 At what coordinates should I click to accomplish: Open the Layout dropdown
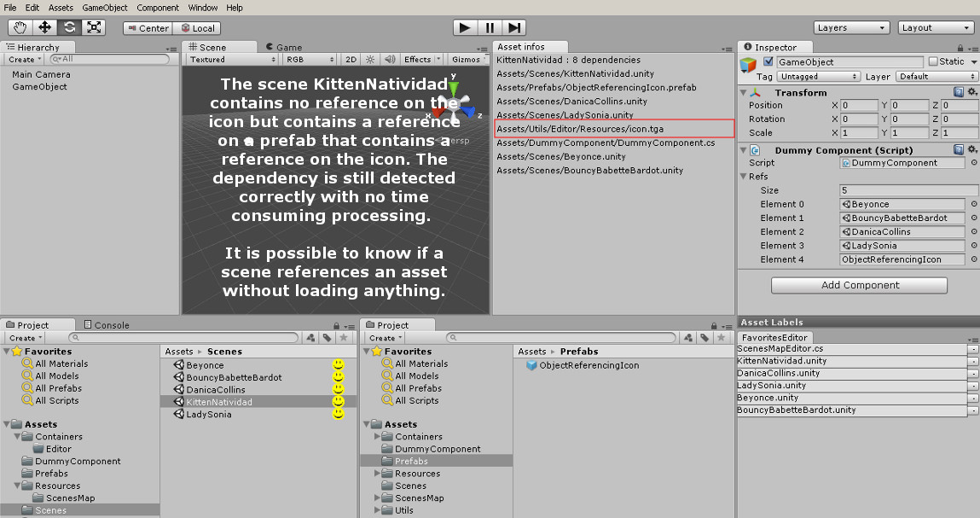[x=935, y=27]
